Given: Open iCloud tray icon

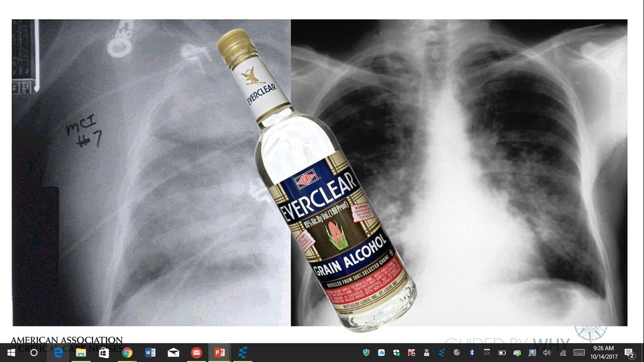Looking at the screenshot, I should pyautogui.click(x=381, y=353).
